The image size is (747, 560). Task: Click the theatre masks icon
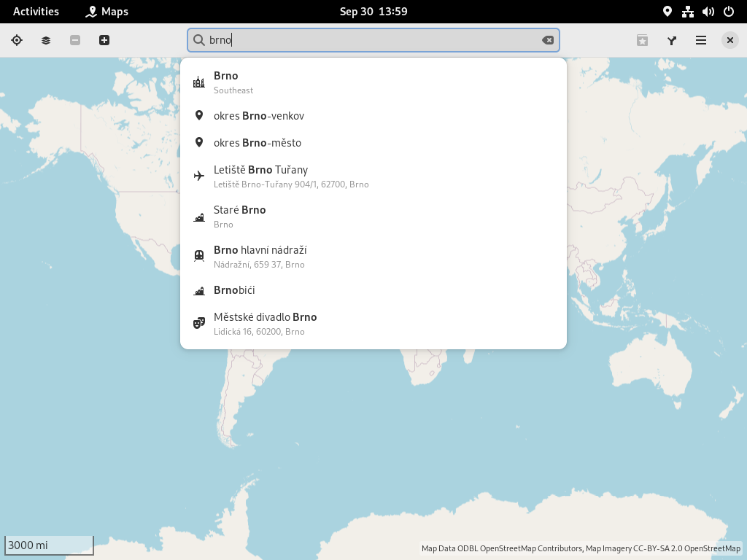point(199,324)
